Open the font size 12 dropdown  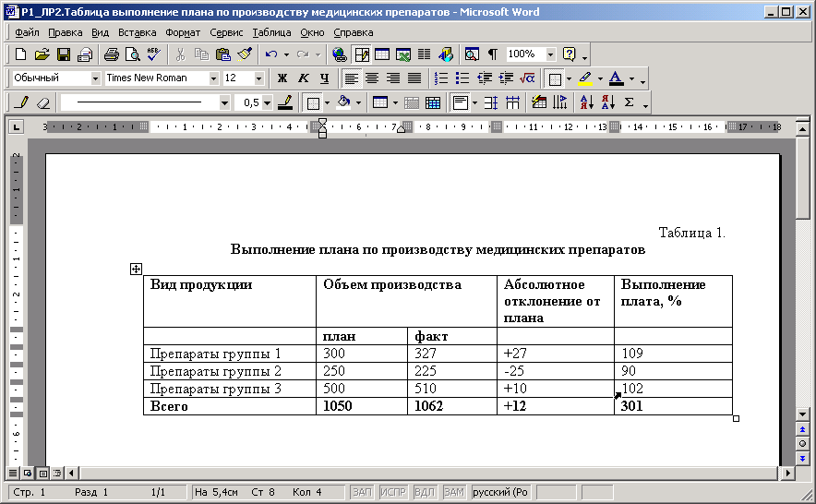tap(258, 78)
